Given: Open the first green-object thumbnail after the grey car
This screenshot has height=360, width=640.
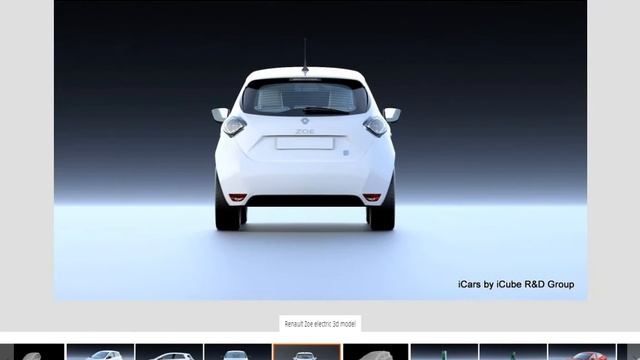Looking at the screenshot, I should pyautogui.click(x=444, y=352).
